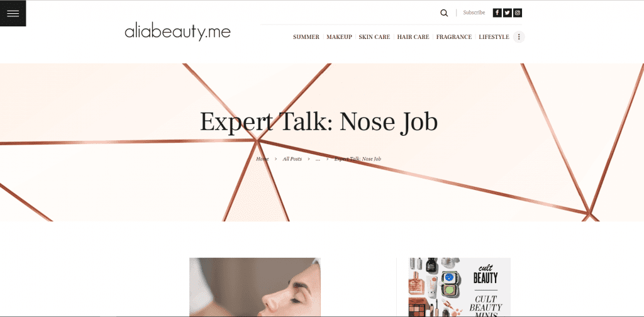Screen dimensions: 644x317
Task: Expand the three-dot more menu
Action: (519, 37)
